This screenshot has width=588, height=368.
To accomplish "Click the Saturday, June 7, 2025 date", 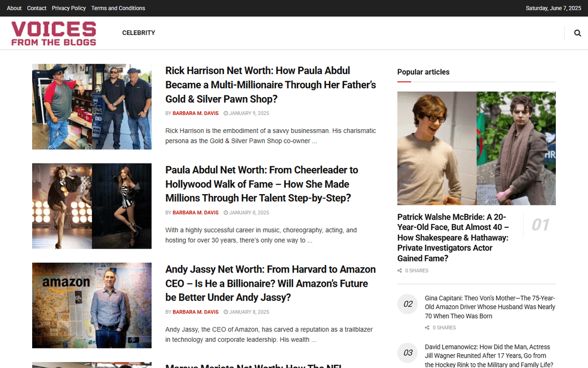I will coord(553,8).
